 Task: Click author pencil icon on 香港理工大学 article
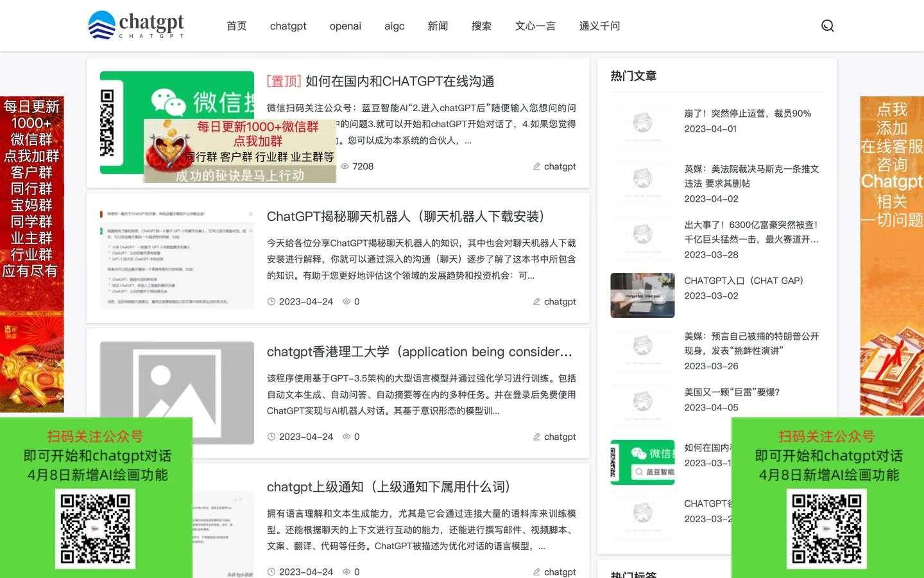[536, 437]
